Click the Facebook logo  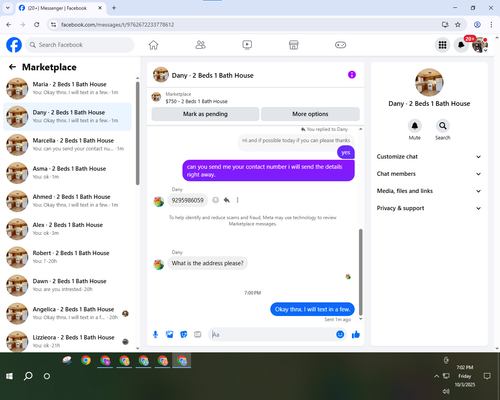14,45
